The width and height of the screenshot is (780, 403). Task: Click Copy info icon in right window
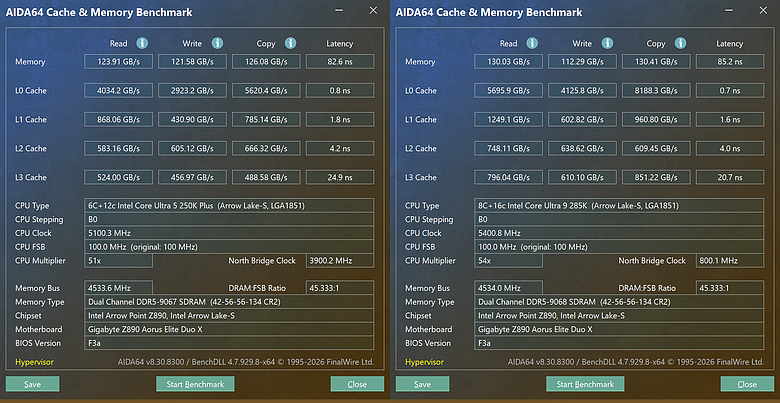coord(681,43)
